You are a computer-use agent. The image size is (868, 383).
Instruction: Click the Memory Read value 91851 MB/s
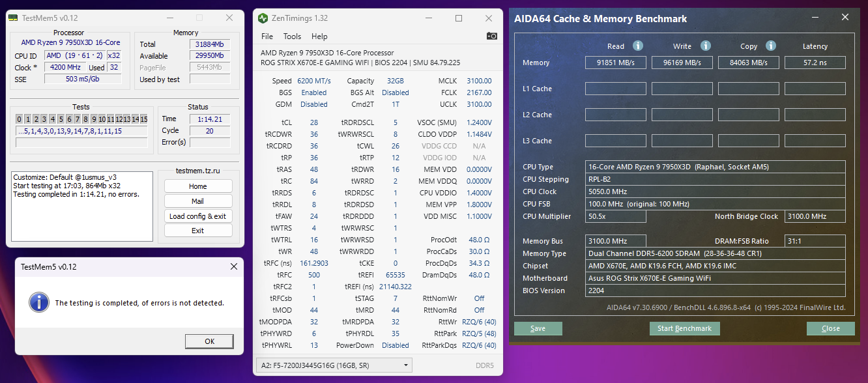point(615,63)
